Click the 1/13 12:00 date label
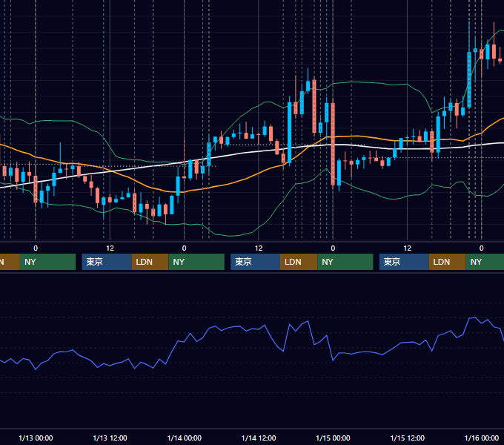This screenshot has height=445, width=504. tap(110, 438)
